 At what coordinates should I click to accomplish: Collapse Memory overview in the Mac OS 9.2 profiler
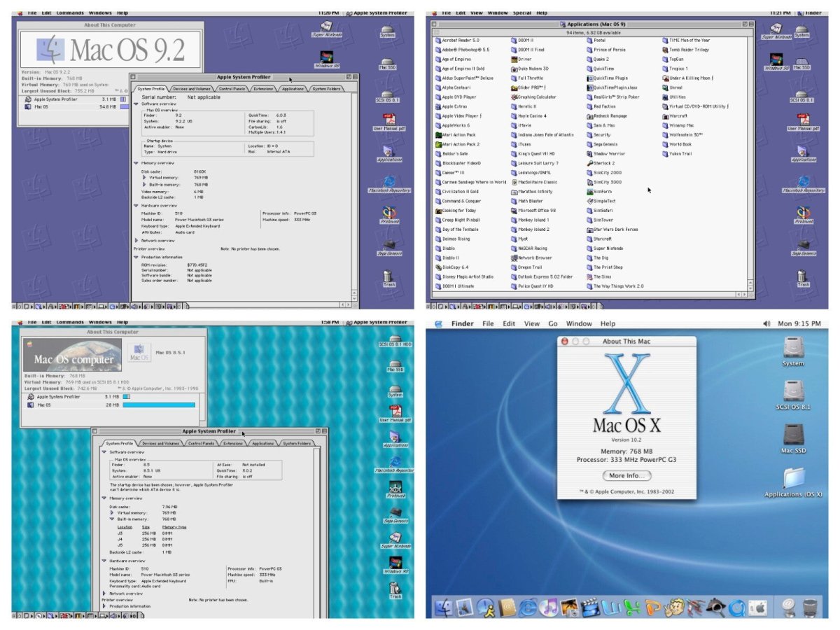click(x=136, y=163)
